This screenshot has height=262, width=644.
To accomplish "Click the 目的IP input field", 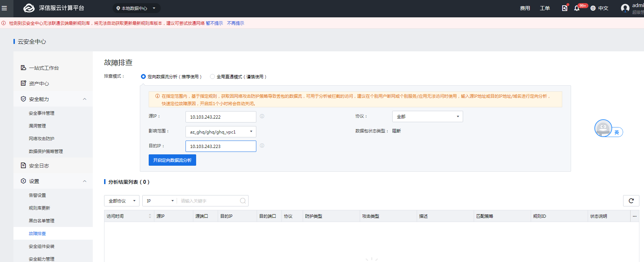I will click(221, 146).
